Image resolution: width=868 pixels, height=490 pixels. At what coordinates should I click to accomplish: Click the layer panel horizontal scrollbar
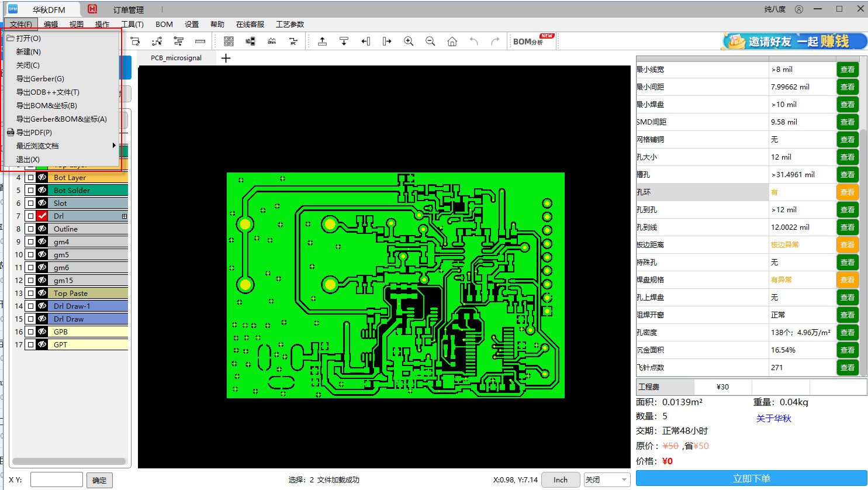point(69,461)
